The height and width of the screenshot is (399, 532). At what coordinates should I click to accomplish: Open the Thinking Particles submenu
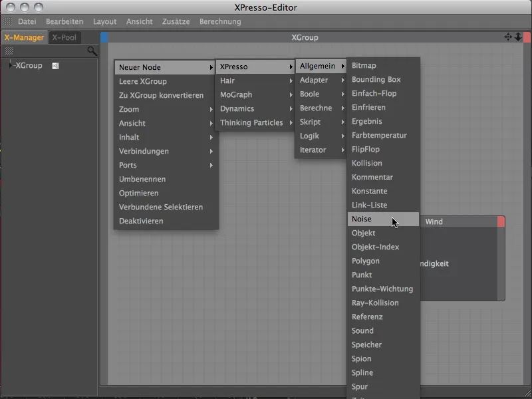255,122
